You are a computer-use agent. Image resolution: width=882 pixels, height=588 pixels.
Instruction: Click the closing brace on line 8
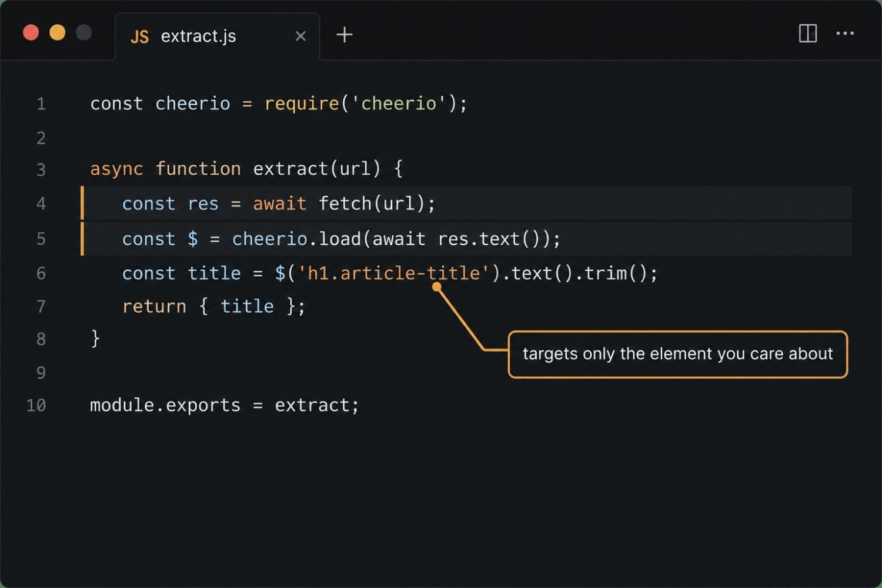click(95, 339)
